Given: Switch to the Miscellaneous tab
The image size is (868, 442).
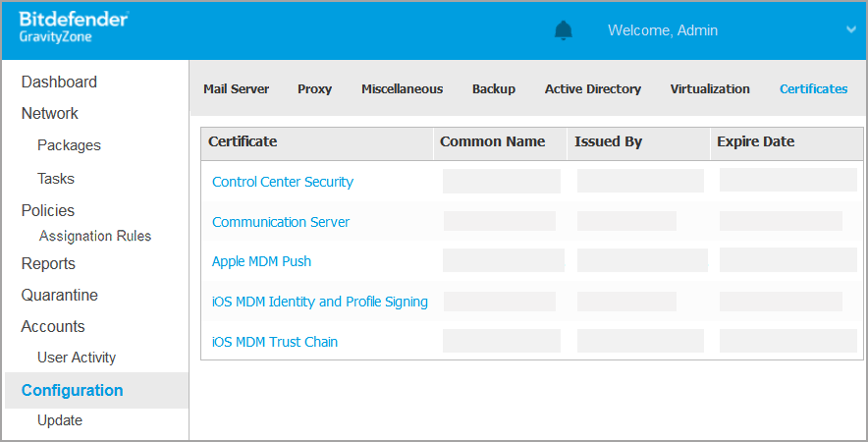Looking at the screenshot, I should point(403,89).
